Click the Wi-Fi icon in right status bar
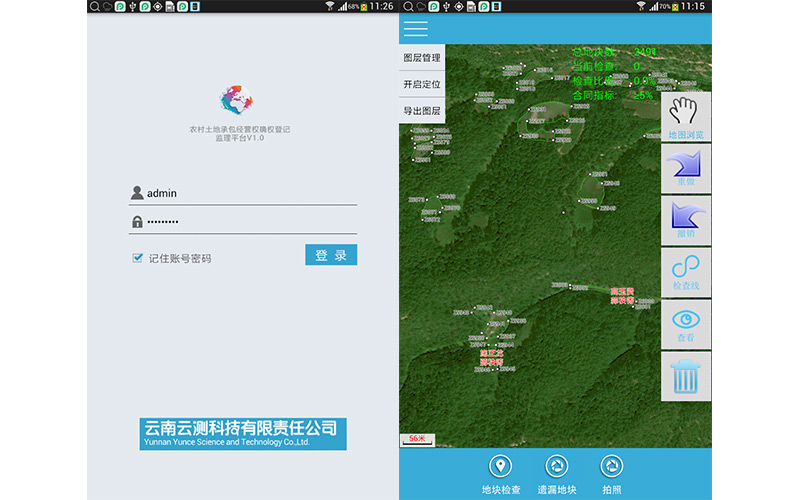This screenshot has width=800, height=500. (641, 6)
